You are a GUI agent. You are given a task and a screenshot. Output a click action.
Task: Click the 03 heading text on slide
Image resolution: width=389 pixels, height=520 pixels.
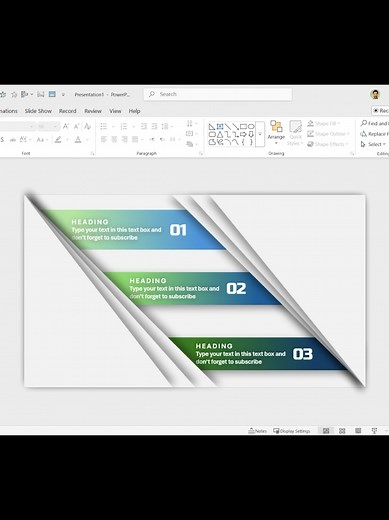[x=214, y=346]
